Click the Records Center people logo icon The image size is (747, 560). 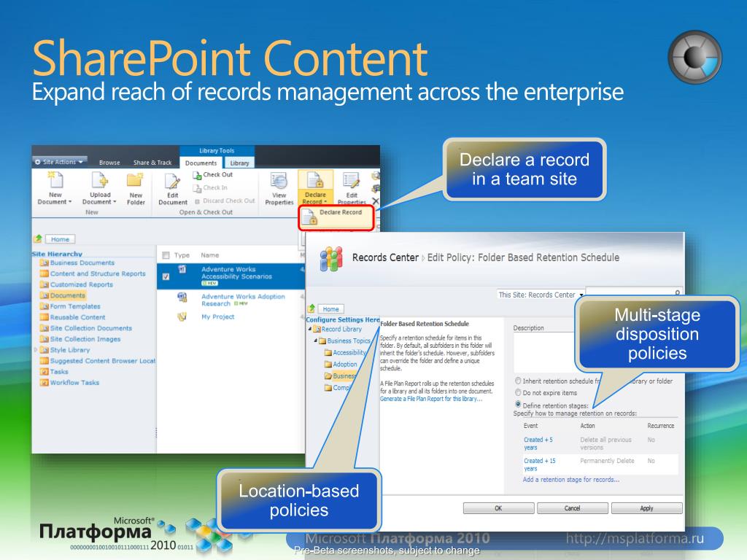click(331, 259)
